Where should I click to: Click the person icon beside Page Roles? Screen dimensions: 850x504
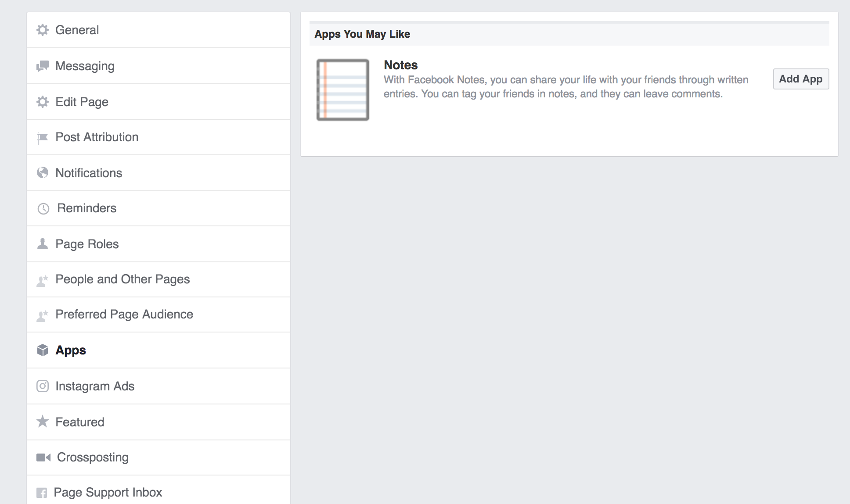43,244
